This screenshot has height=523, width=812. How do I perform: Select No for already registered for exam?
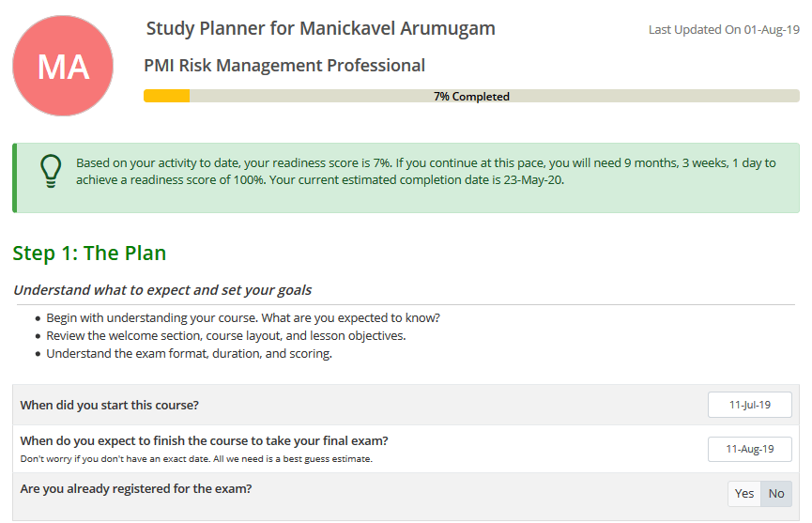[776, 494]
